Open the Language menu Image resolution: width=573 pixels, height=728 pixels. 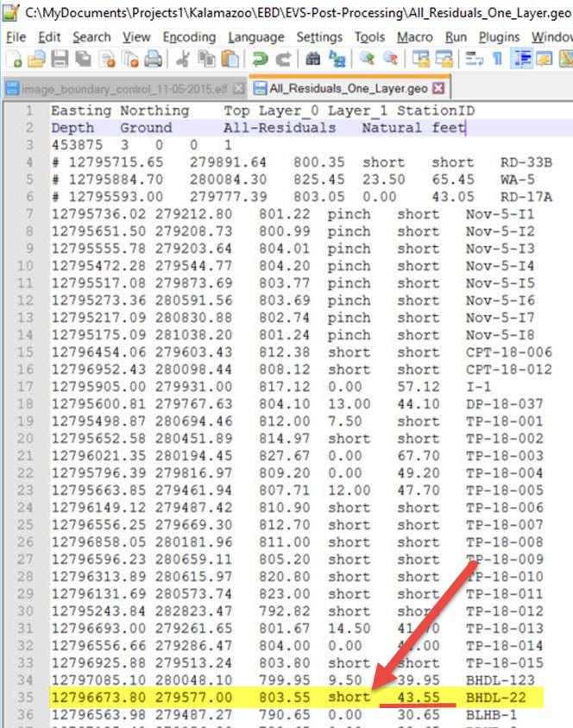pos(256,37)
